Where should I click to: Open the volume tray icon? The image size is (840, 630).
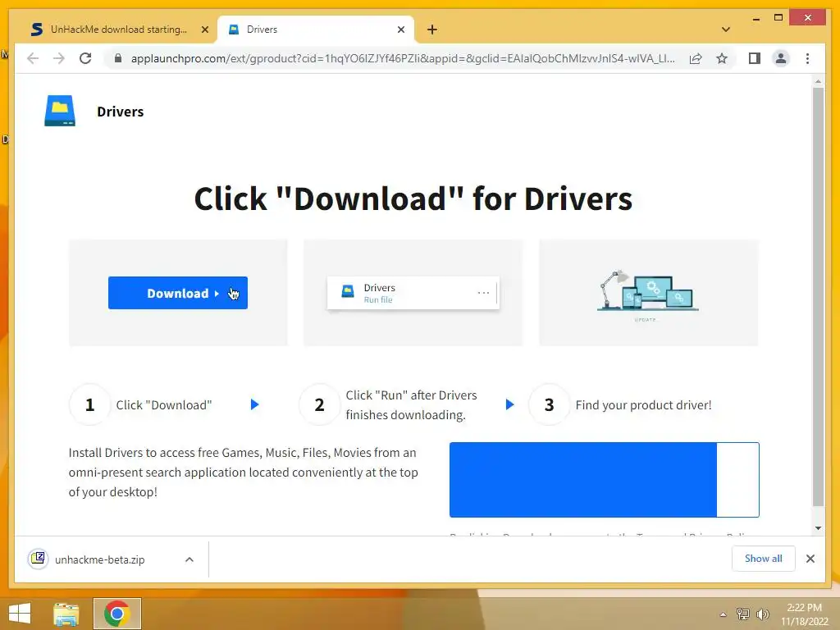click(762, 614)
